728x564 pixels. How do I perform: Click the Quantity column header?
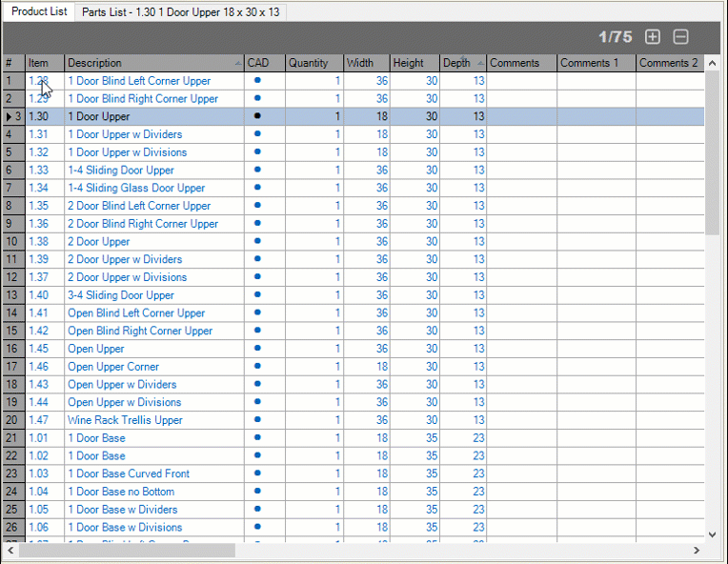click(313, 63)
